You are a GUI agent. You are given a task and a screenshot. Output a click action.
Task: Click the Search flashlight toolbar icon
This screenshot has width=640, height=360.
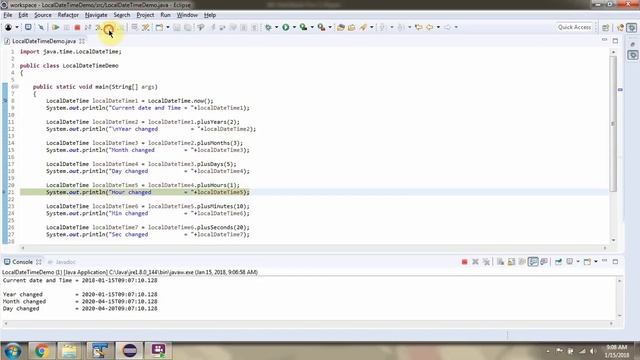click(363, 27)
